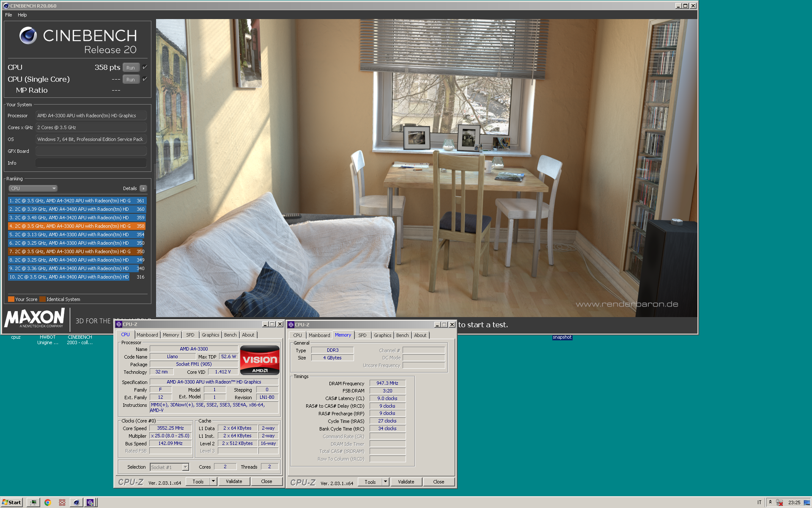Click the Cinebench logo sphere icon
This screenshot has height=508, width=812.
(x=28, y=36)
